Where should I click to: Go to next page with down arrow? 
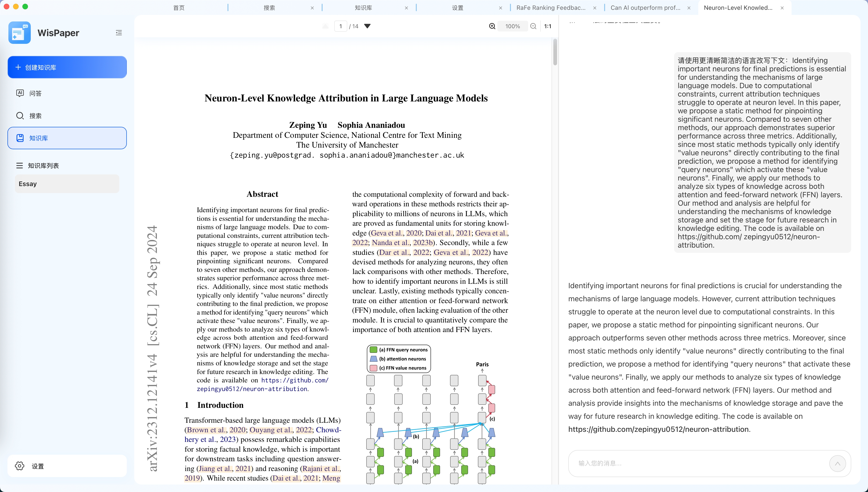368,26
